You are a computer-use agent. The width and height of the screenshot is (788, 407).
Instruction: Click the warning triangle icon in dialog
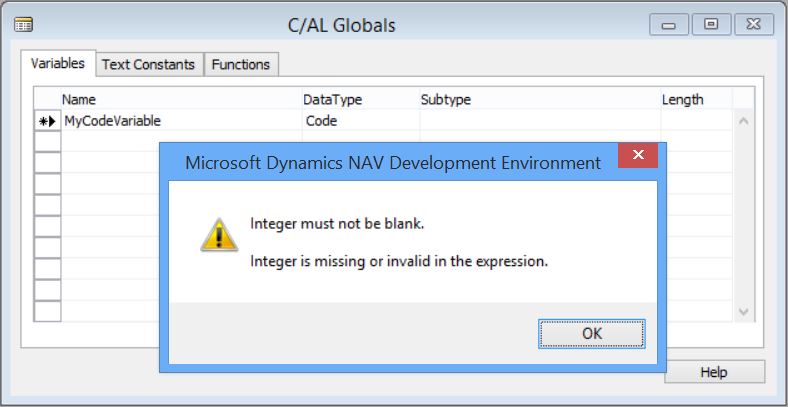click(x=219, y=235)
